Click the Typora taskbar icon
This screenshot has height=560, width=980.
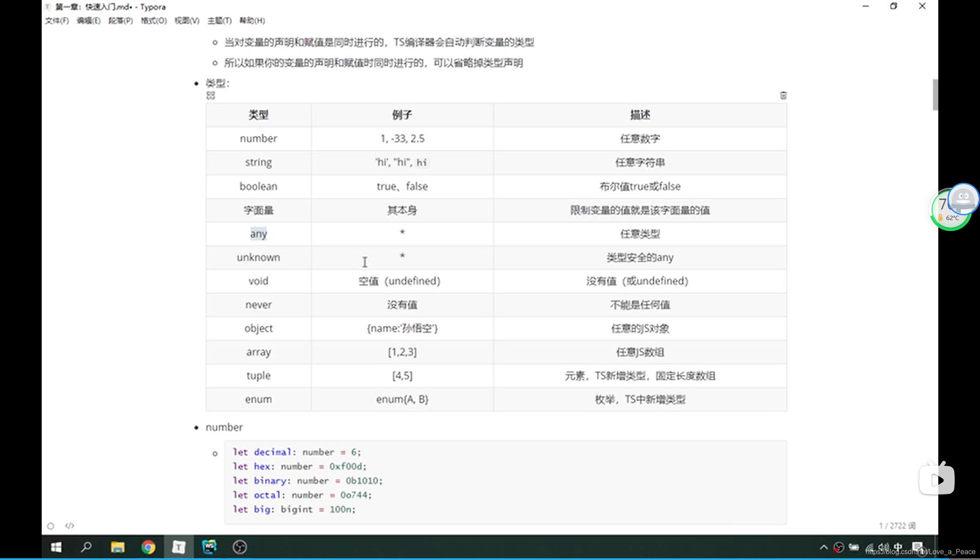179,547
